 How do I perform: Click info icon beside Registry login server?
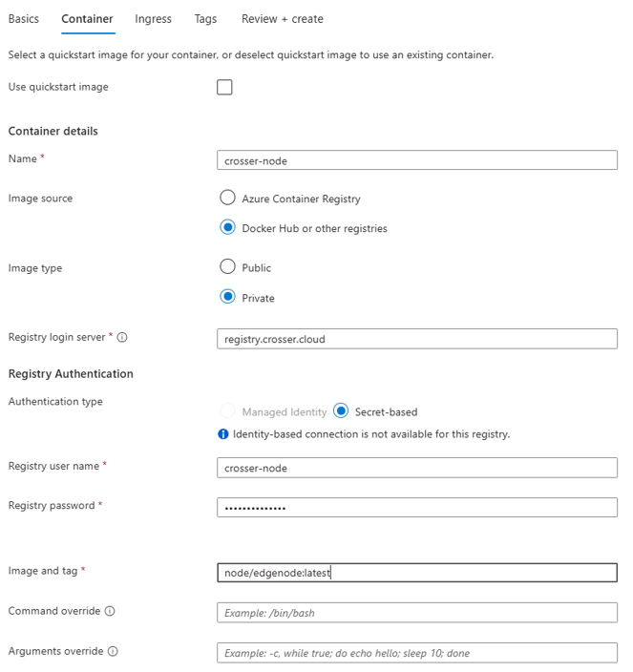coord(122,337)
